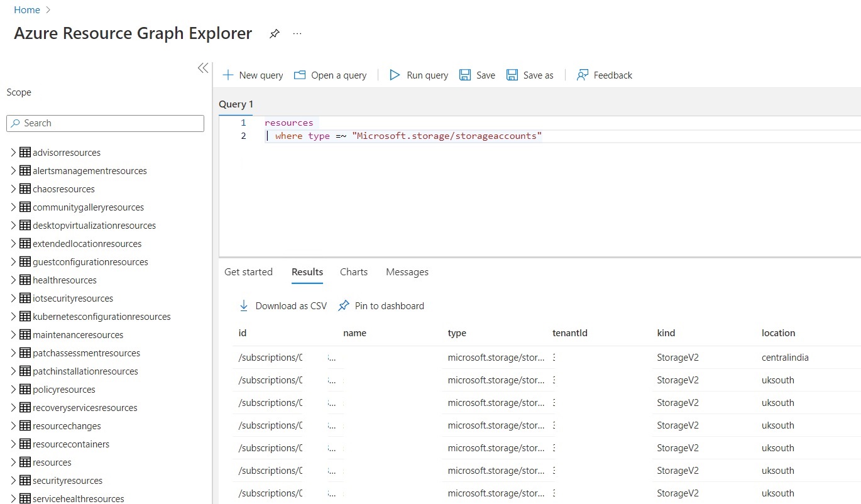Expand the policyresources table node

pos(13,390)
